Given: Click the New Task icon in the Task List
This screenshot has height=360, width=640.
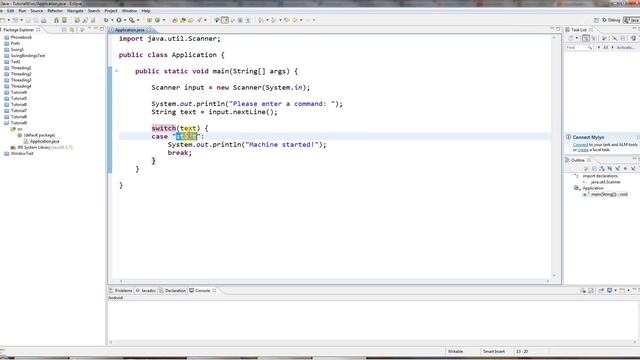Looking at the screenshot, I should tap(570, 38).
